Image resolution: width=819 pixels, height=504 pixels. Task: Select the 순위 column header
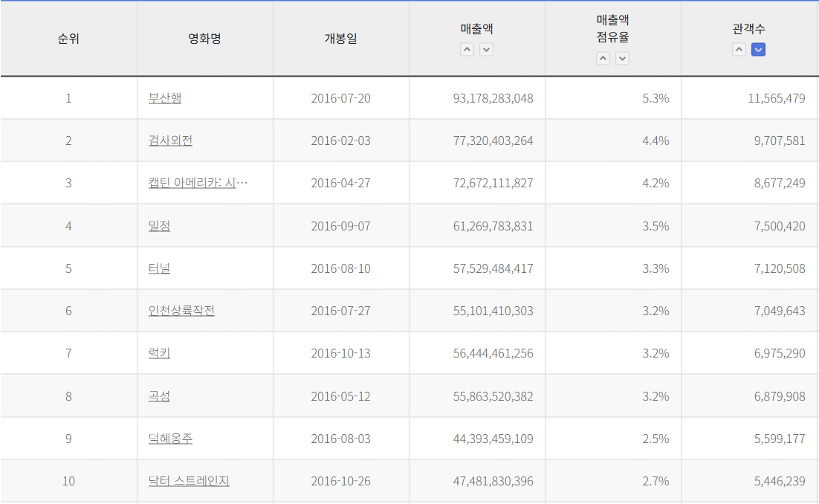point(68,39)
